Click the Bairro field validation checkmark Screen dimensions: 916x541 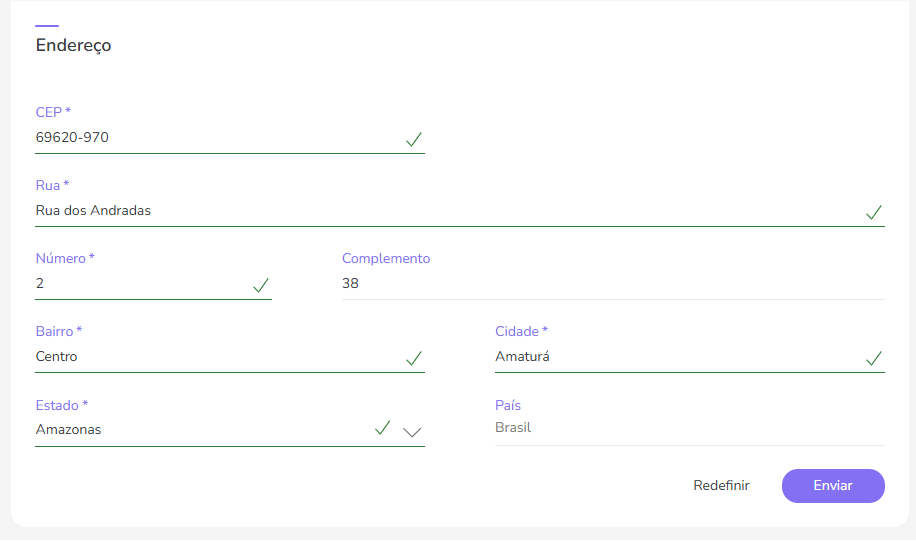tap(414, 358)
